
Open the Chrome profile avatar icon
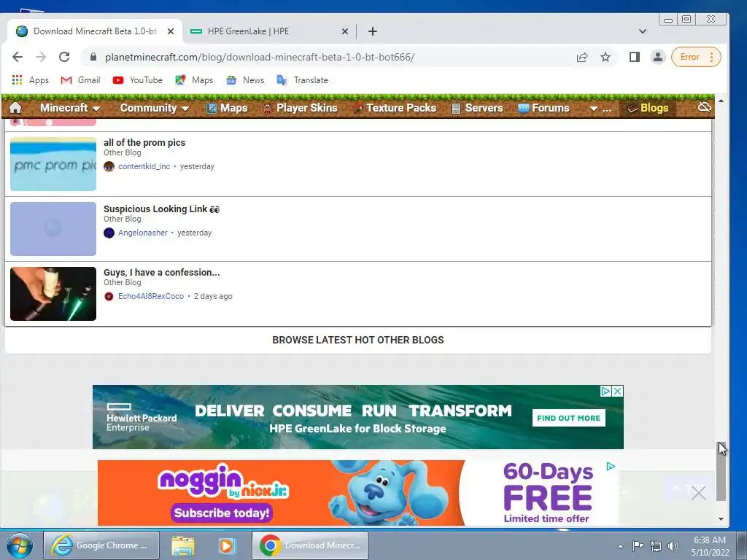[657, 57]
